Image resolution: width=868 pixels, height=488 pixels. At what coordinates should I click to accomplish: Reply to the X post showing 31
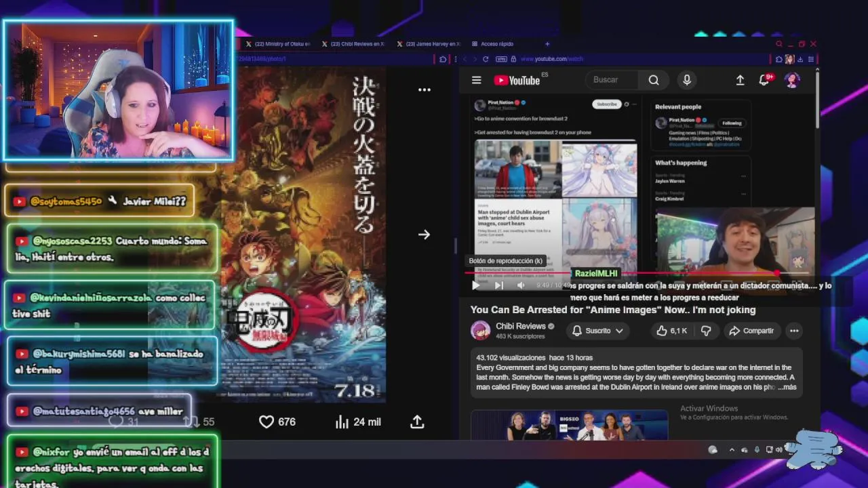pos(124,422)
